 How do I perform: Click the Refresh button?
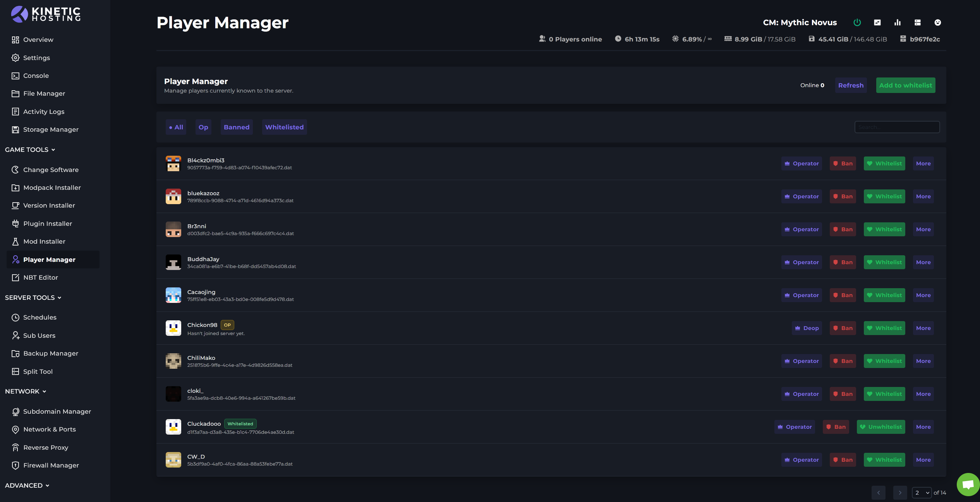pos(850,85)
